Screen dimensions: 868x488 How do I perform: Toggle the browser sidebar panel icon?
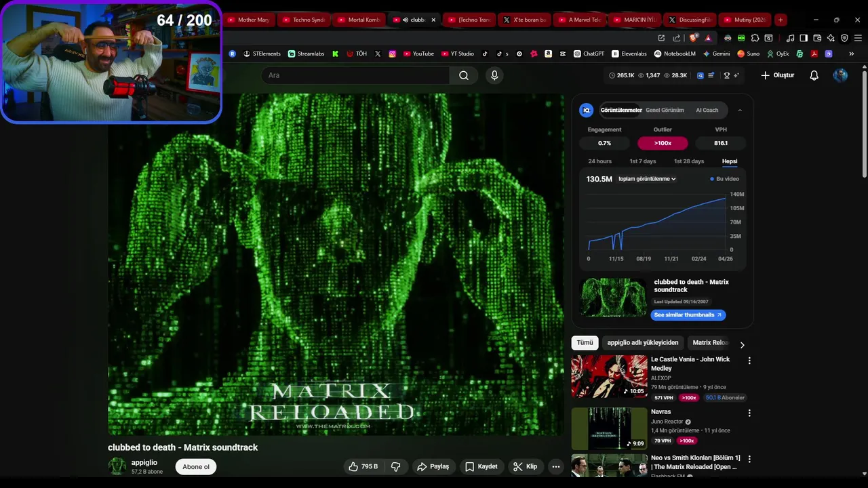tap(804, 38)
